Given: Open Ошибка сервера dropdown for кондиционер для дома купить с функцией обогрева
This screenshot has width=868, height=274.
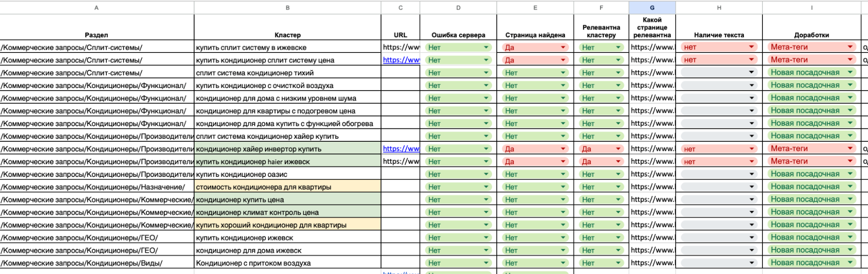Looking at the screenshot, I should click(458, 123).
